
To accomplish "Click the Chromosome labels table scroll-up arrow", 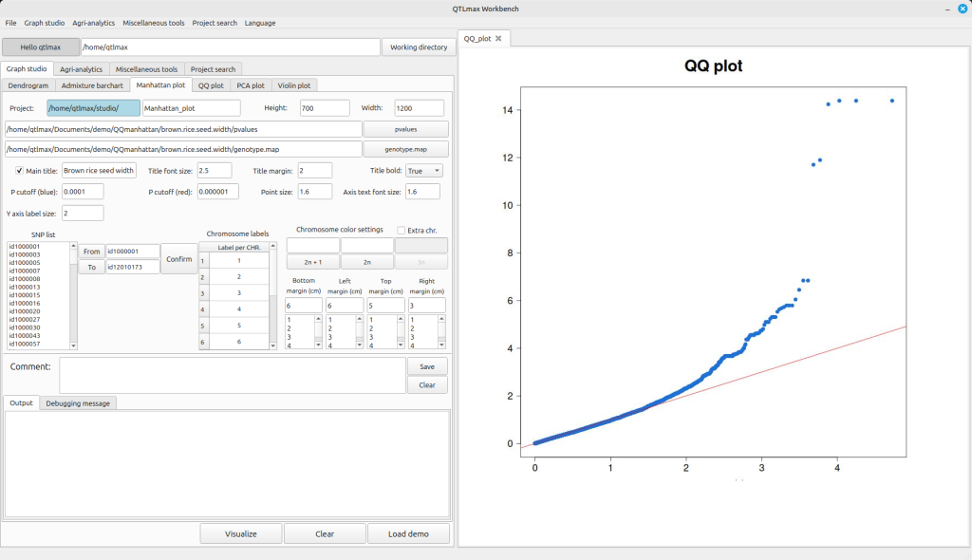I will tap(273, 246).
